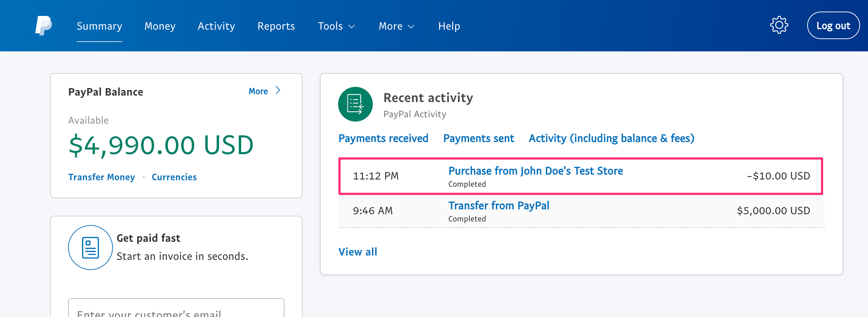The height and width of the screenshot is (317, 868).
Task: Open account settings gear icon
Action: click(x=779, y=25)
